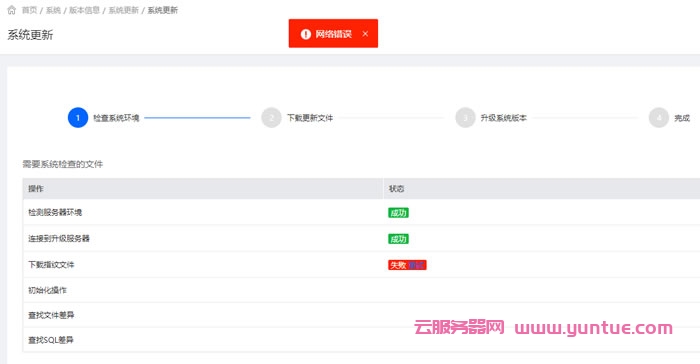Image resolution: width=700 pixels, height=364 pixels.
Task: Click the 完成 step label
Action: tap(682, 118)
